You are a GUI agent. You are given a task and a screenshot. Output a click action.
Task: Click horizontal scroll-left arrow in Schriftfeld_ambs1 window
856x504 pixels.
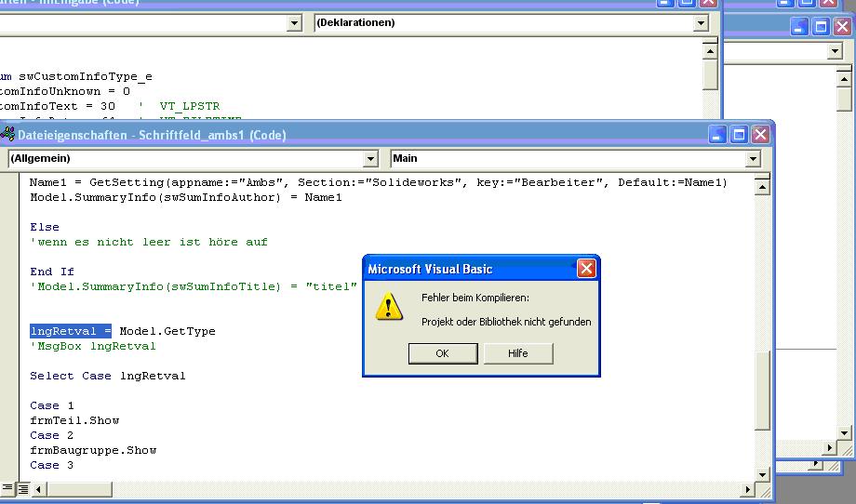[x=38, y=489]
